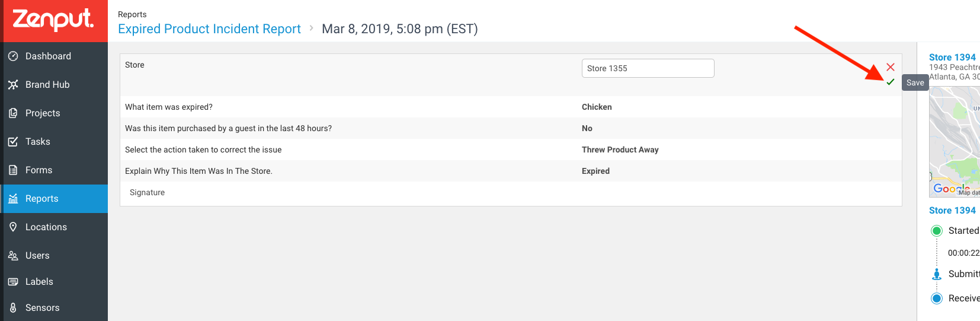This screenshot has width=980, height=321.
Task: Click the Dashboard gauge icon
Action: pos(13,56)
